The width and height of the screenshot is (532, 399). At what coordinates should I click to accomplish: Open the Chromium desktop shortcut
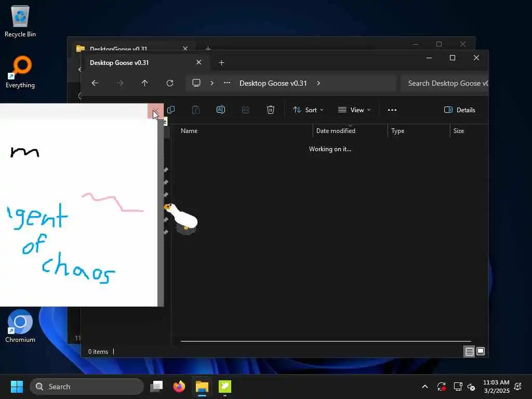(20, 326)
